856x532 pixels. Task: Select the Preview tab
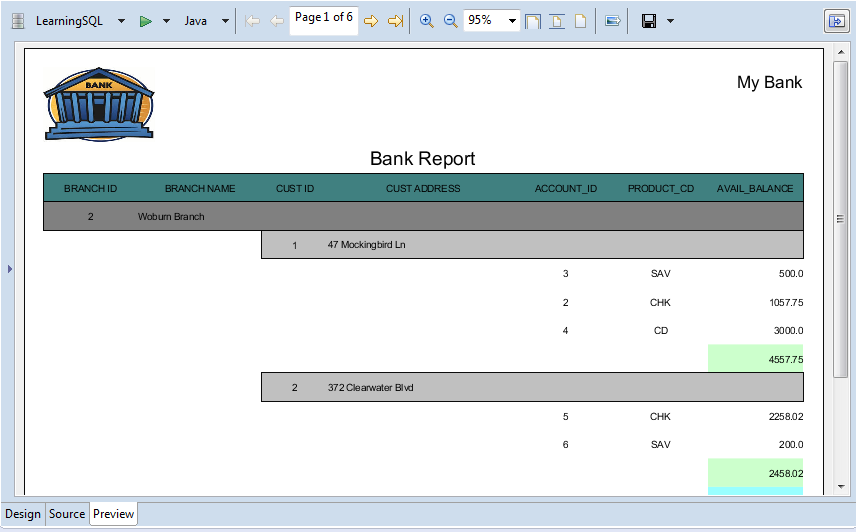point(114,514)
